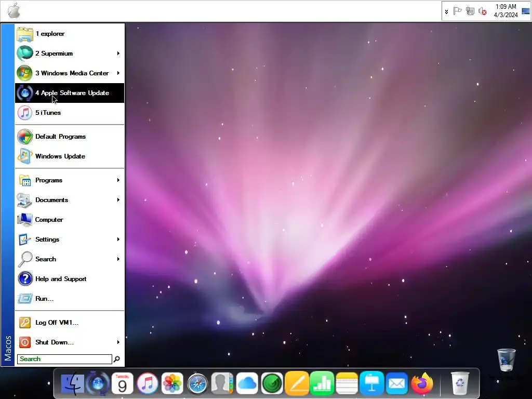Viewport: 532px width, 399px height.
Task: Launch Safari compass icon in dock
Action: tap(197, 383)
